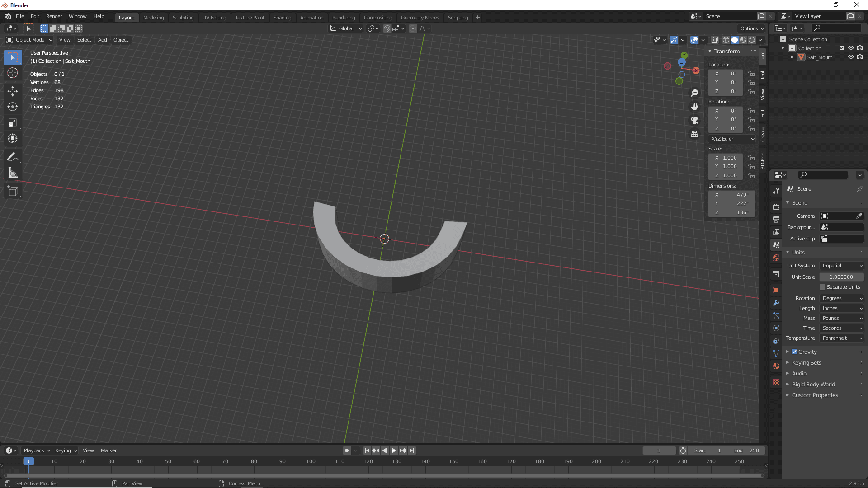Click the pan view hand icon

[694, 107]
